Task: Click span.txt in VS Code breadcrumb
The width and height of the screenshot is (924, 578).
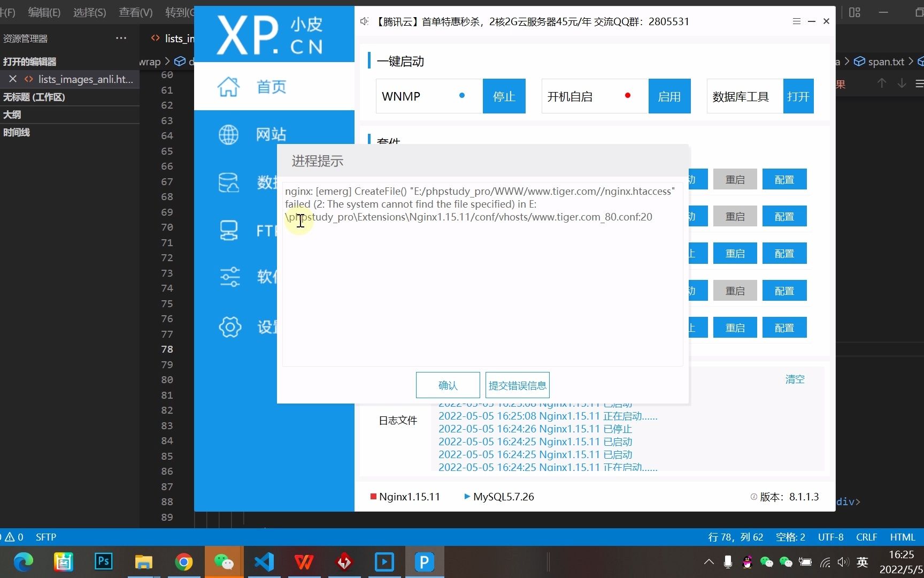Action: (886, 62)
